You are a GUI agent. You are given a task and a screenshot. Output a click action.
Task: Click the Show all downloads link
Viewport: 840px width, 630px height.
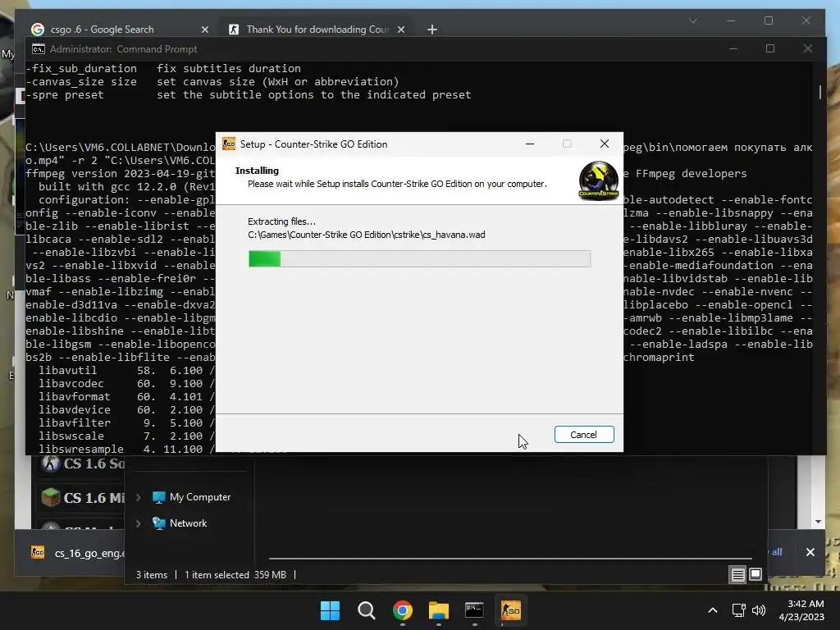click(776, 552)
